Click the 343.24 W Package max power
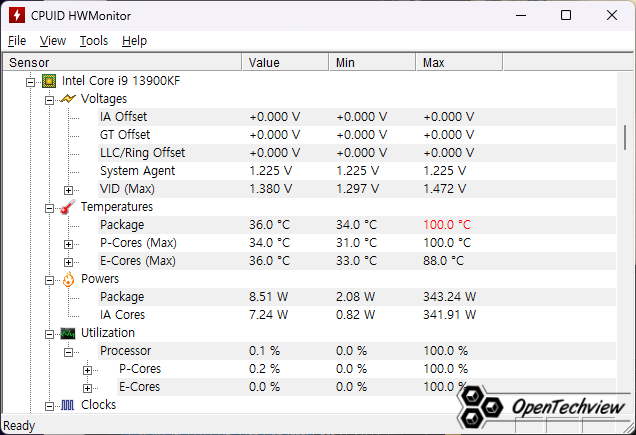636x435 pixels. click(x=449, y=297)
